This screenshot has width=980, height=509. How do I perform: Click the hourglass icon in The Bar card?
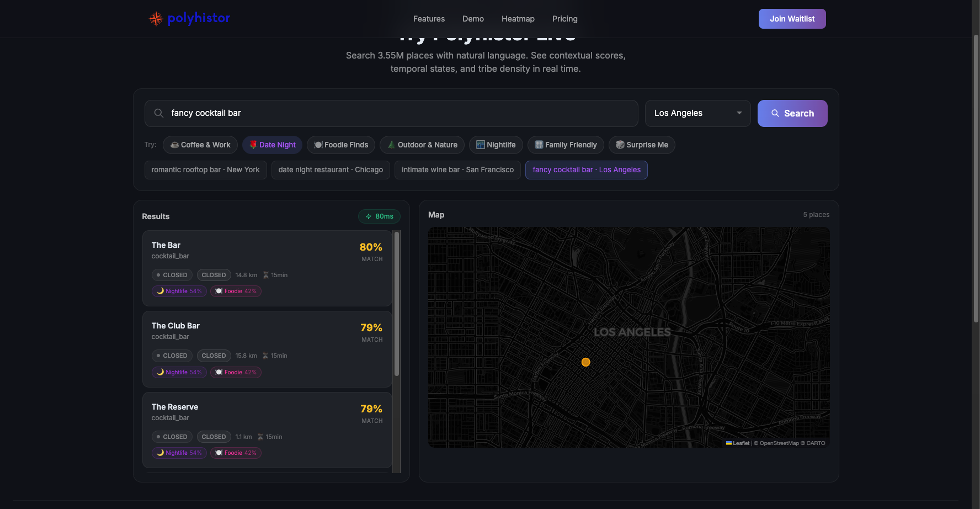266,275
